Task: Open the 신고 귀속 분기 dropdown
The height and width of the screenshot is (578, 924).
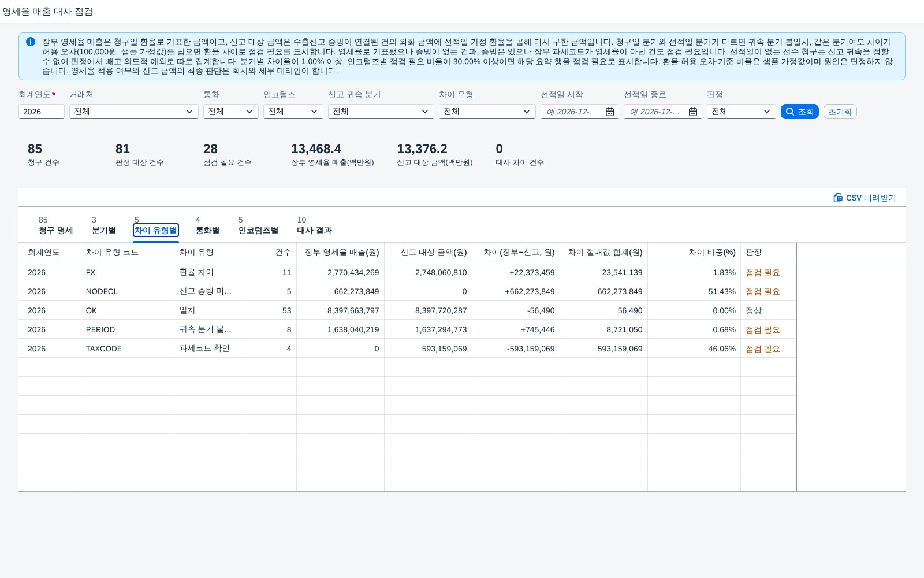Action: (x=381, y=112)
